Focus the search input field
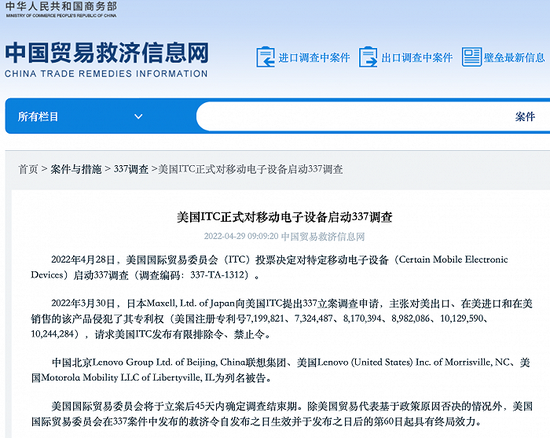The width and height of the screenshot is (550, 438). (351, 116)
